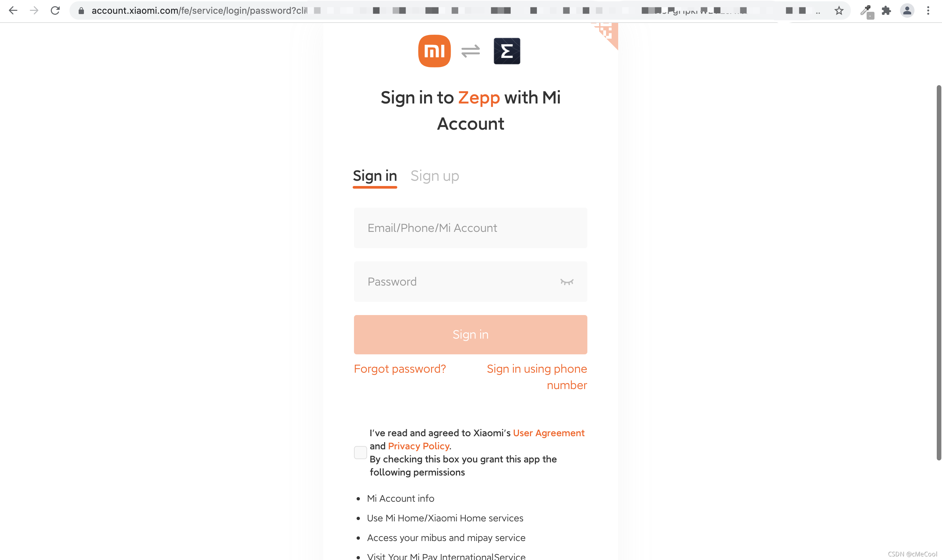This screenshot has width=942, height=560.
Task: Reload the current page
Action: tap(55, 10)
